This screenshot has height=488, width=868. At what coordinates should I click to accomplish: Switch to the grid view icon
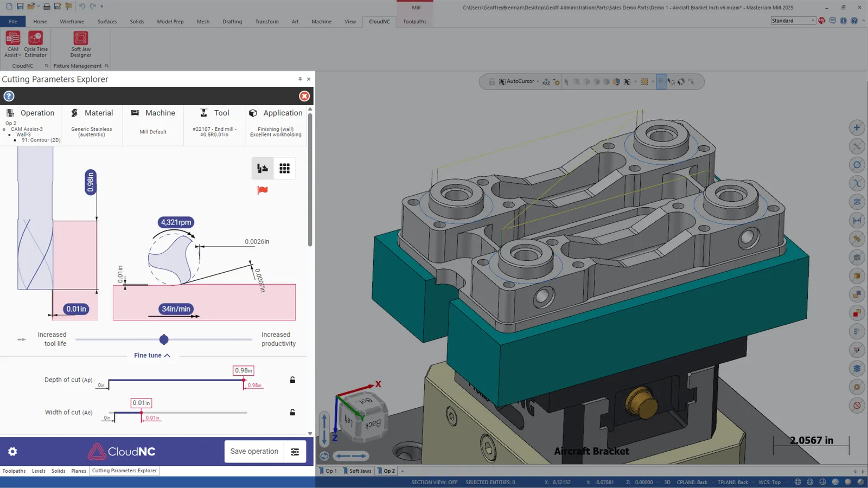(284, 169)
